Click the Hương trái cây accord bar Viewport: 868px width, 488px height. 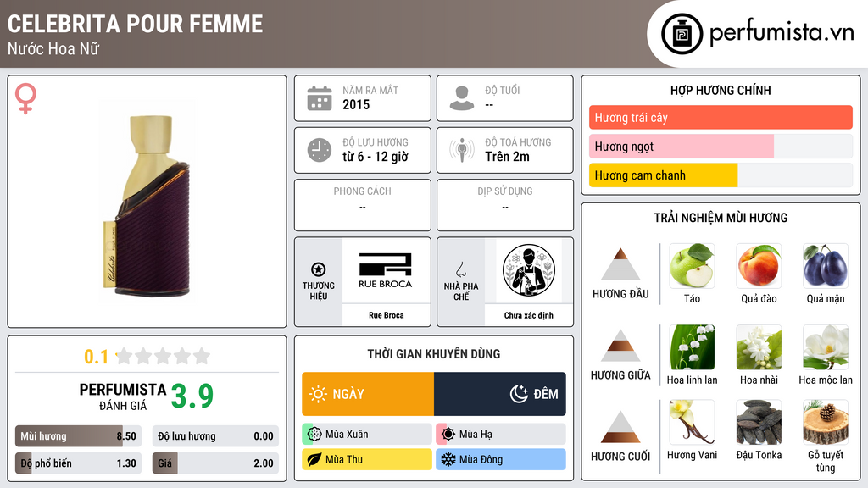721,117
